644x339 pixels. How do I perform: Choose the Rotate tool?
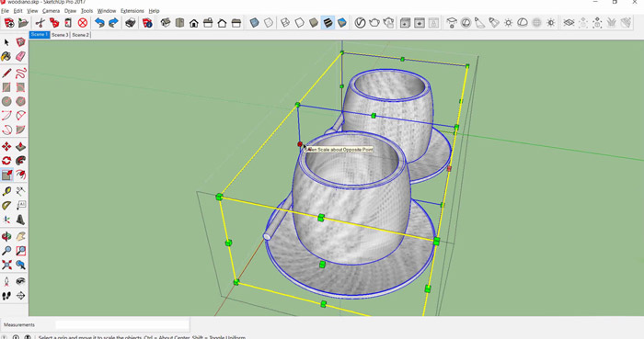pos(6,161)
